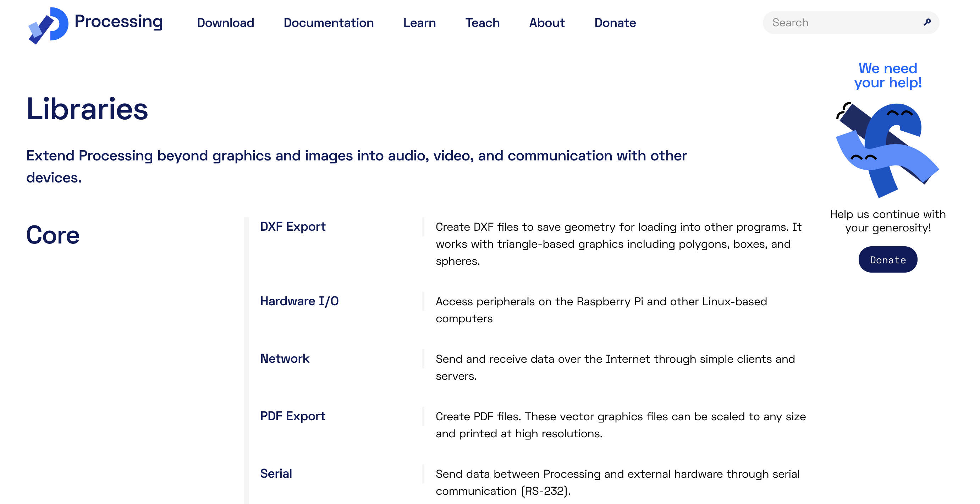Screen dimensions: 980x504
Task: Open the Network library link
Action: (x=285, y=358)
